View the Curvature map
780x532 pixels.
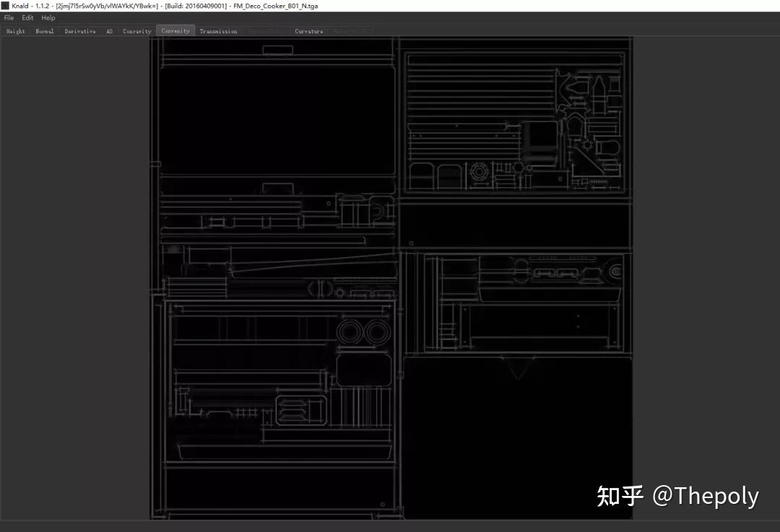tap(308, 31)
